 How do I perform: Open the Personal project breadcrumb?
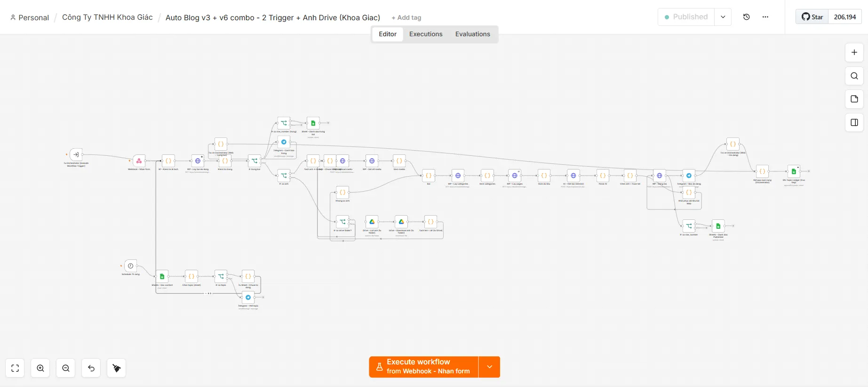point(30,17)
